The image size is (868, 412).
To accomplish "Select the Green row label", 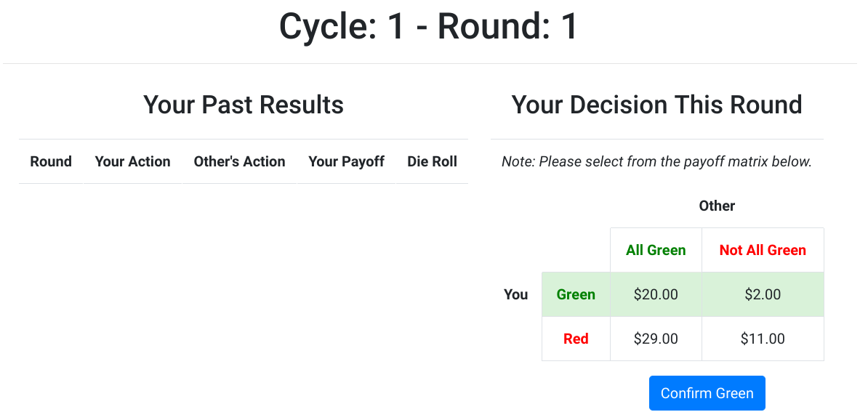I will (x=576, y=294).
